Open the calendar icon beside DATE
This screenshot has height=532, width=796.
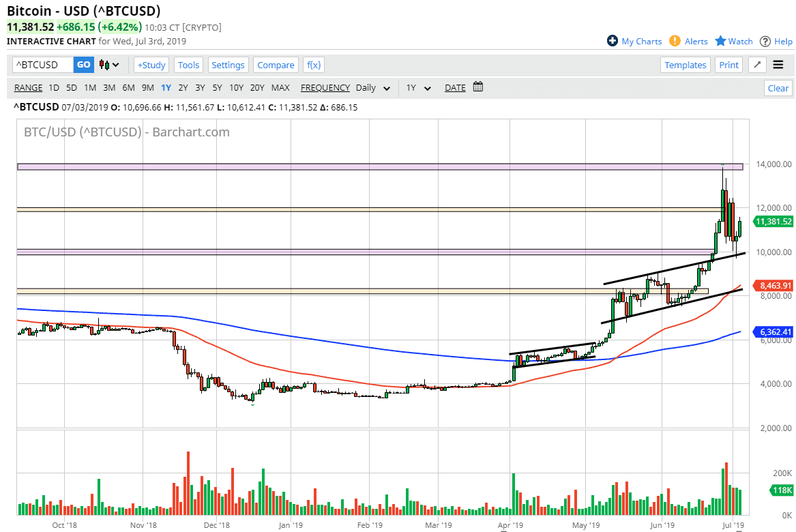click(477, 87)
